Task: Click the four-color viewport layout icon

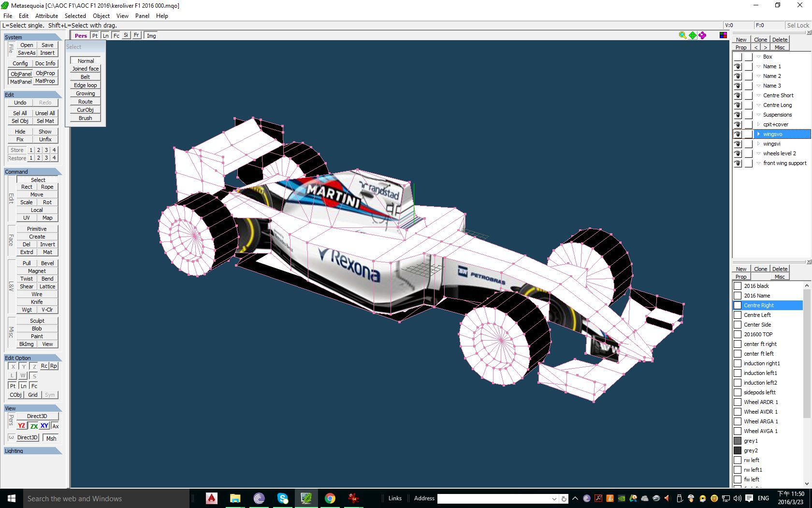Action: pyautogui.click(x=723, y=35)
